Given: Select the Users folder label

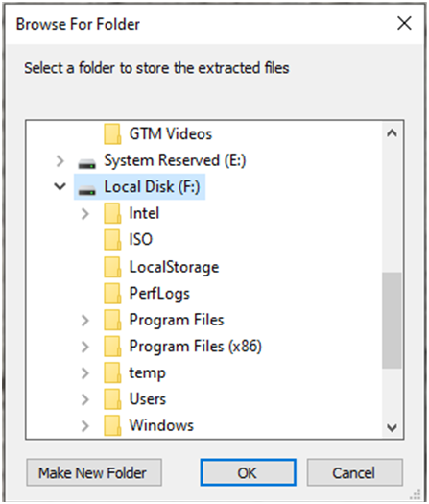Looking at the screenshot, I should 148,399.
